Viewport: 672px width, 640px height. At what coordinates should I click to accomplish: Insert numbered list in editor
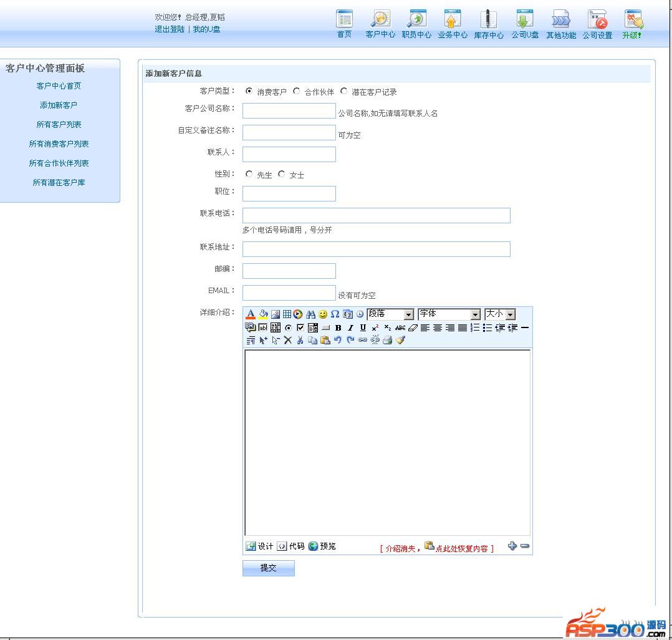point(475,327)
